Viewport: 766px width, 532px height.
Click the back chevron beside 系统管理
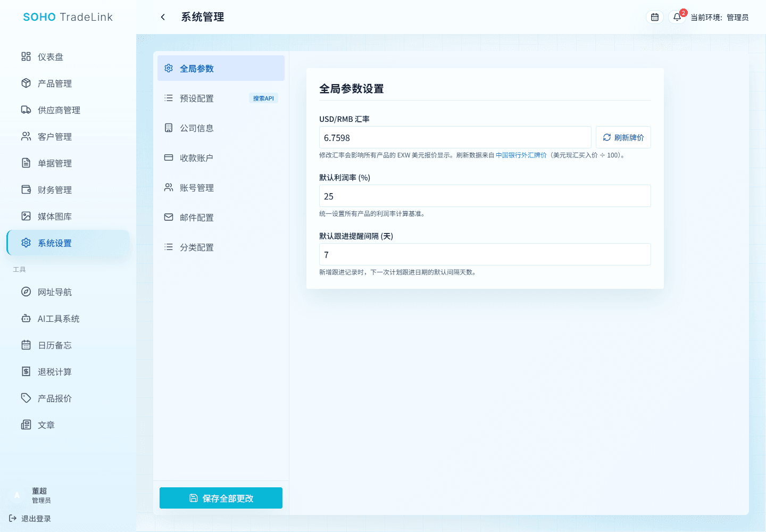163,17
